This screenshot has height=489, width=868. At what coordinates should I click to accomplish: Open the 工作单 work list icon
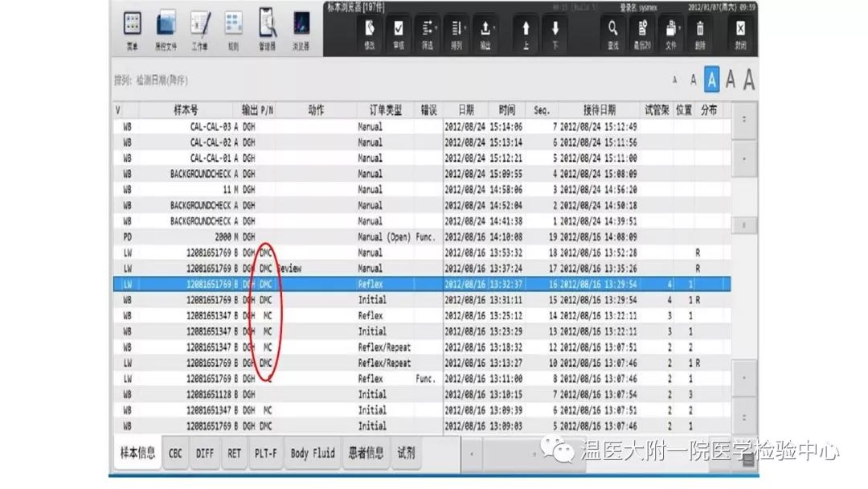(200, 31)
